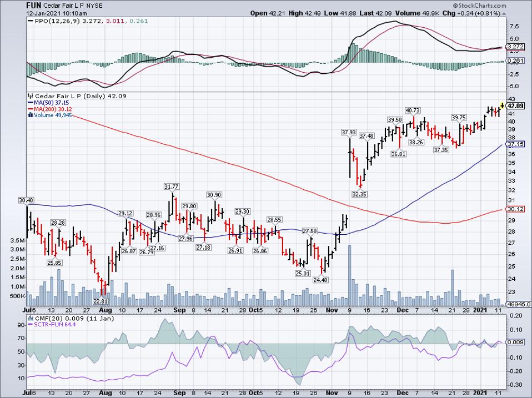Image resolution: width=532 pixels, height=398 pixels.
Task: Click the 42.09 last price tag on the right axis
Action: click(515, 106)
